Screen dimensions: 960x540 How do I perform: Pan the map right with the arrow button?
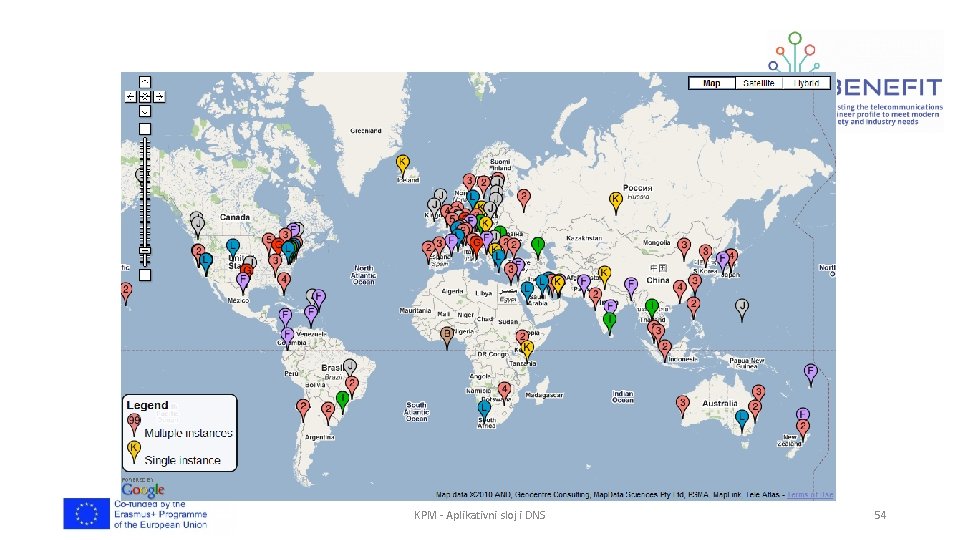(159, 97)
